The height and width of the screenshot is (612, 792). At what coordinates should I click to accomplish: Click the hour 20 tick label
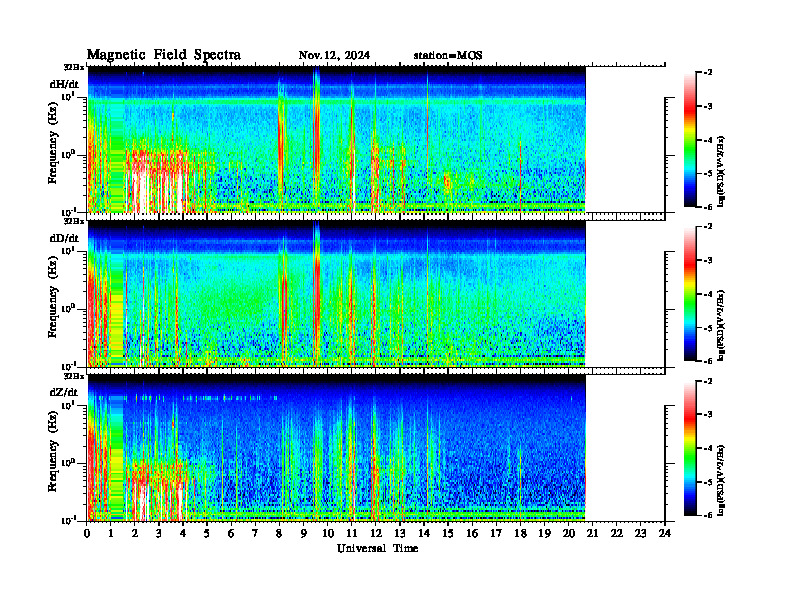(569, 533)
